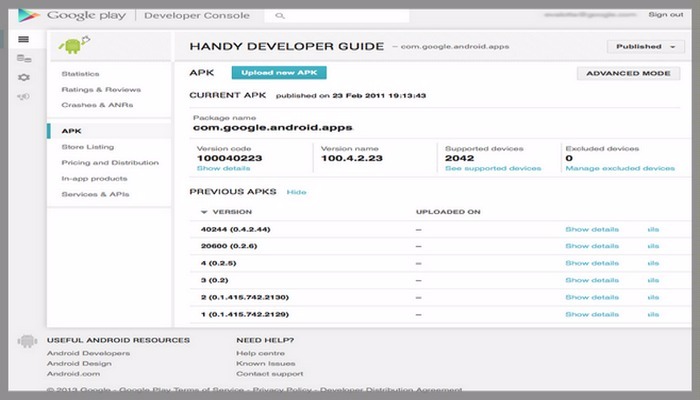Click the search input field
The image size is (700, 400).
pos(340,16)
